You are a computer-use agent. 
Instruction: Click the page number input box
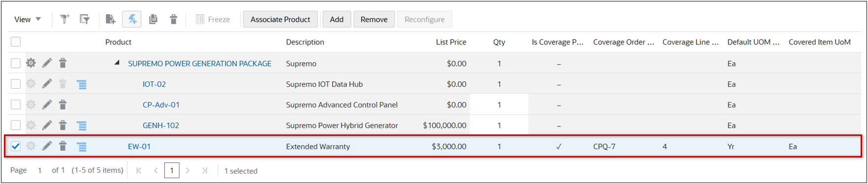[172, 171]
